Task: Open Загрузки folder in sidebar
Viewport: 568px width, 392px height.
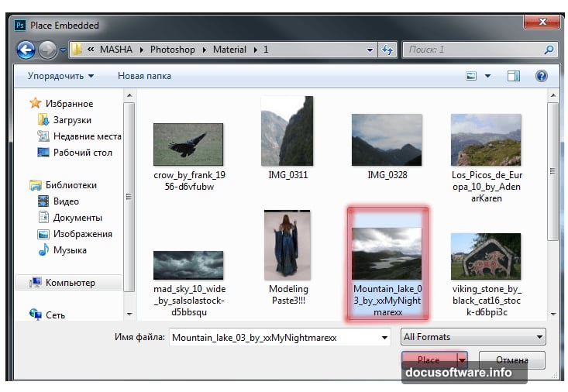Action: [x=72, y=120]
